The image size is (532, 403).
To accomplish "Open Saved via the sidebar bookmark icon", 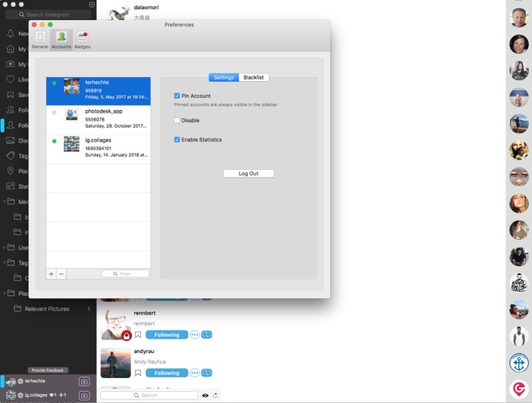I will click(x=10, y=95).
